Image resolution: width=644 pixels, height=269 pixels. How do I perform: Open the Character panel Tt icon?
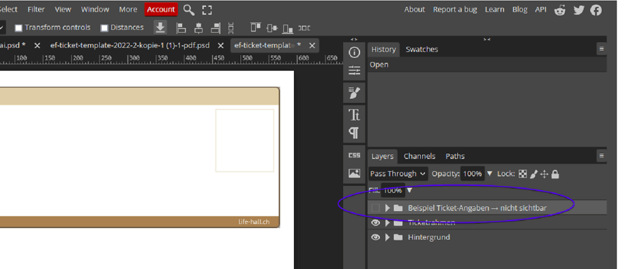354,114
